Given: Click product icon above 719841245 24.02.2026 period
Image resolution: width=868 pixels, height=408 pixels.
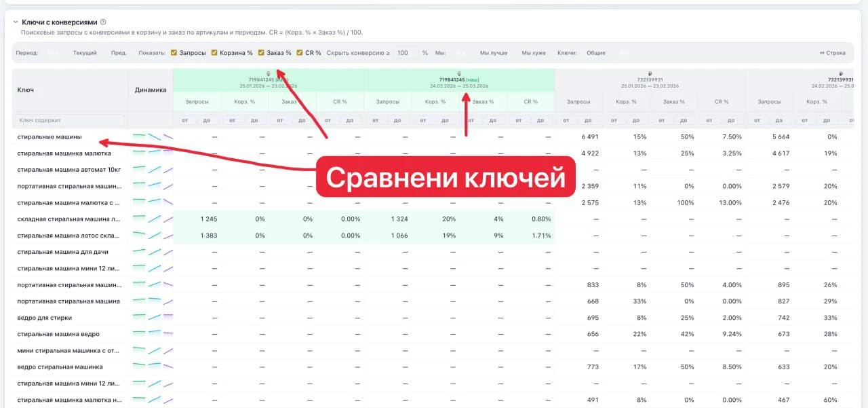Looking at the screenshot, I should [x=460, y=73].
